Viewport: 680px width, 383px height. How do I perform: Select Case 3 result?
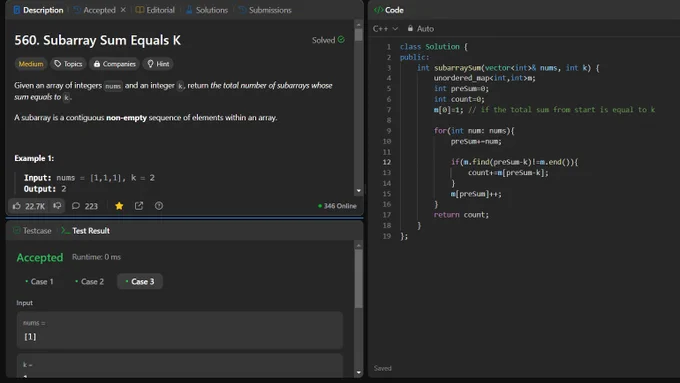(x=140, y=282)
